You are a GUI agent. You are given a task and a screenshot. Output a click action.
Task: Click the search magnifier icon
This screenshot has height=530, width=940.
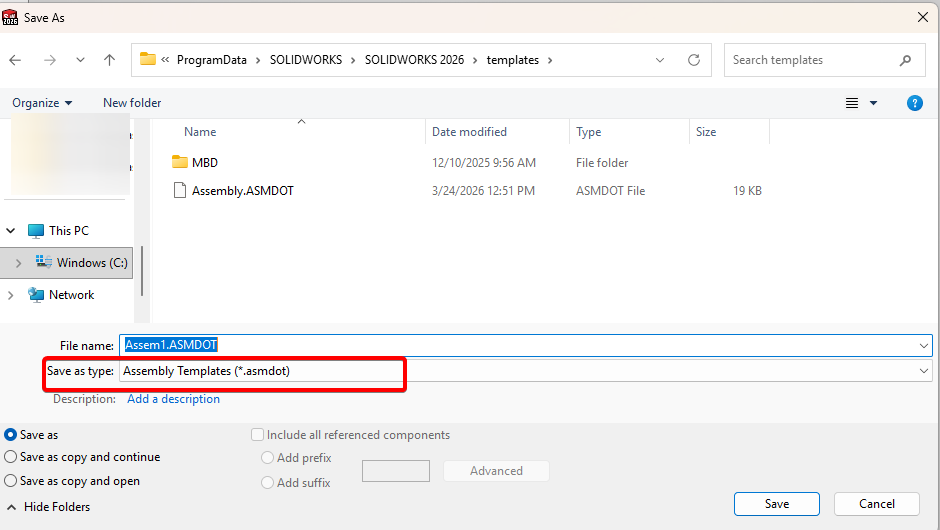point(905,60)
